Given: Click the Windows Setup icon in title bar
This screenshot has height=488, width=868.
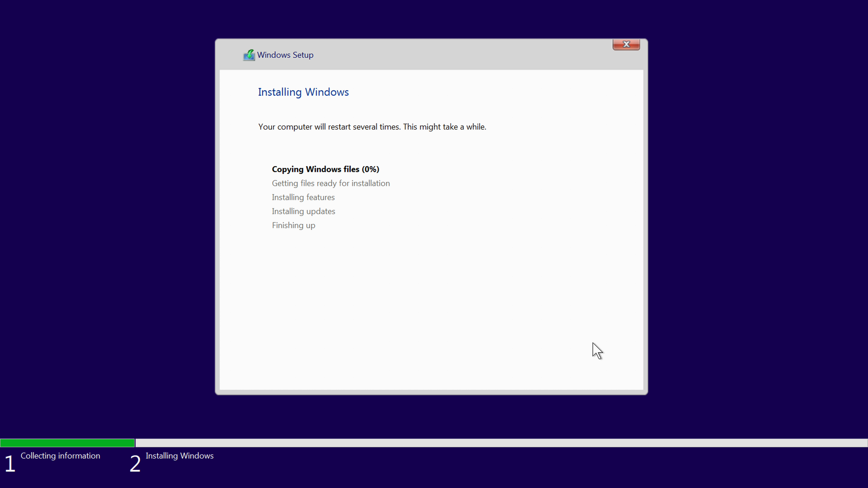Looking at the screenshot, I should click(249, 55).
